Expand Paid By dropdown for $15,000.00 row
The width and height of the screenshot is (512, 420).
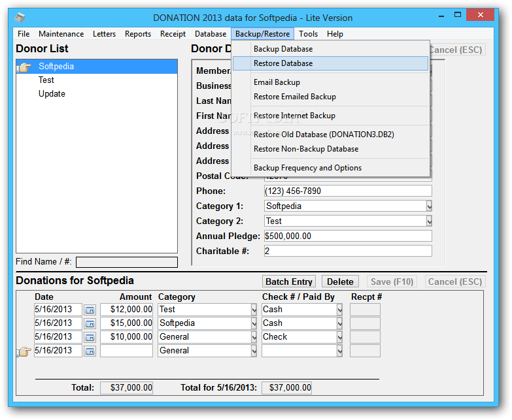[x=339, y=323]
